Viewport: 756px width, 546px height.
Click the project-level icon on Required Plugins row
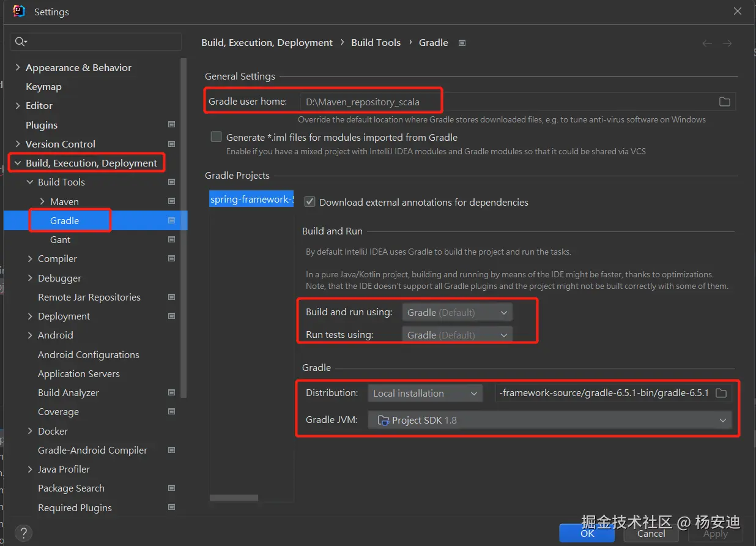[x=172, y=507]
